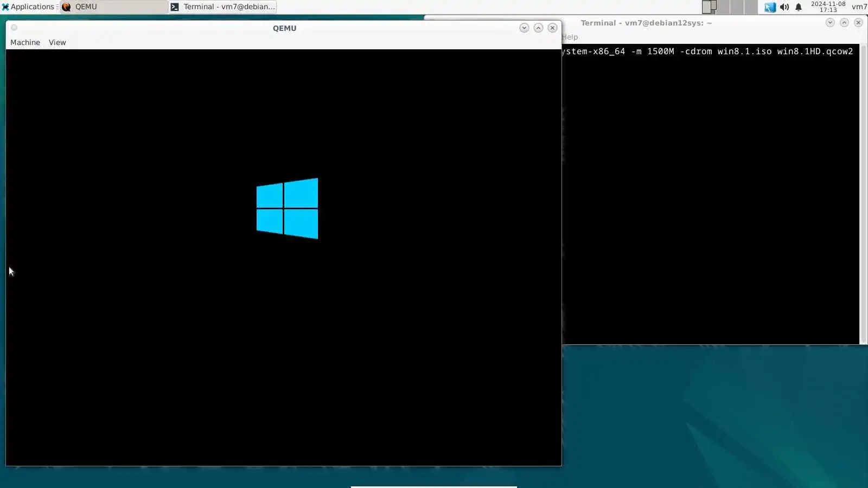Click the Terminal window title text
The image size is (868, 488).
point(646,23)
